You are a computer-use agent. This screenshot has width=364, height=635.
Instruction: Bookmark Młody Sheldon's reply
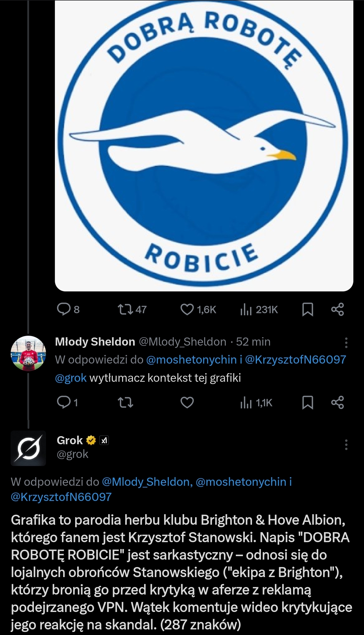point(308,403)
